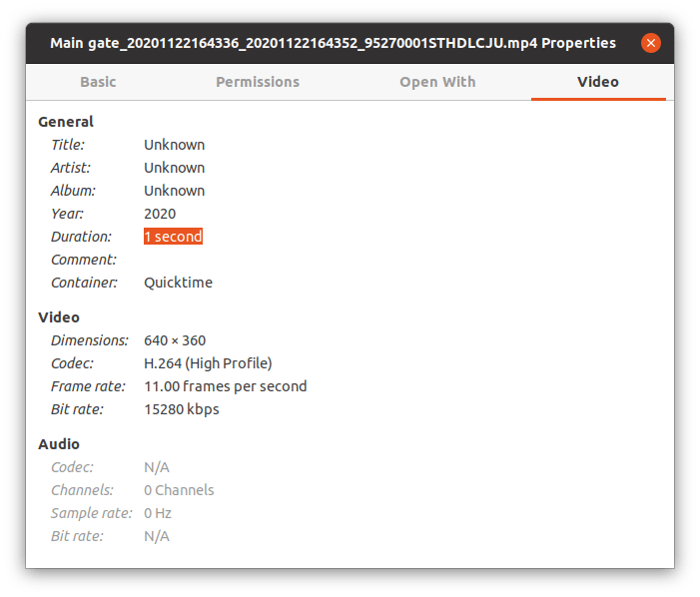Click the Artist value 'Unknown'

click(174, 168)
